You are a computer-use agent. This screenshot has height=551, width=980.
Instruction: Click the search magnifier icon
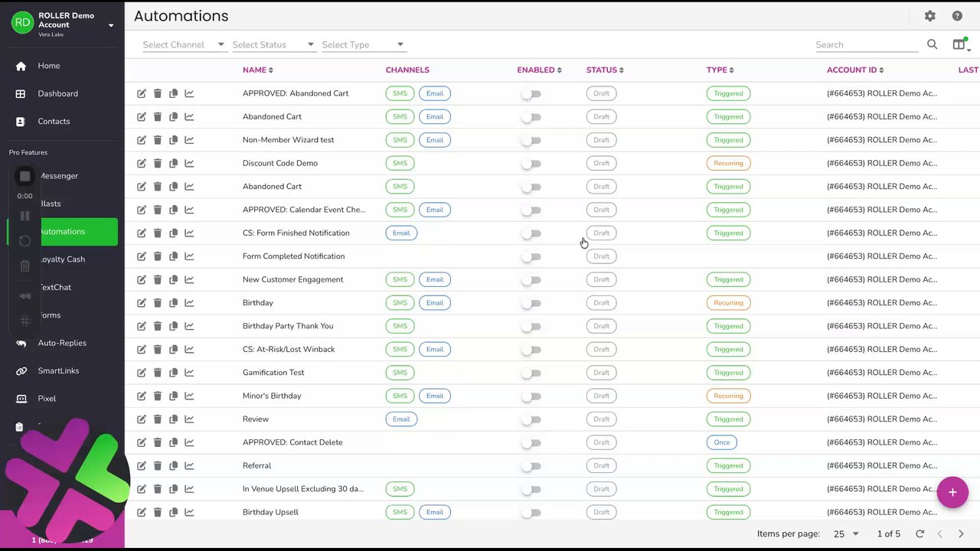(x=932, y=44)
